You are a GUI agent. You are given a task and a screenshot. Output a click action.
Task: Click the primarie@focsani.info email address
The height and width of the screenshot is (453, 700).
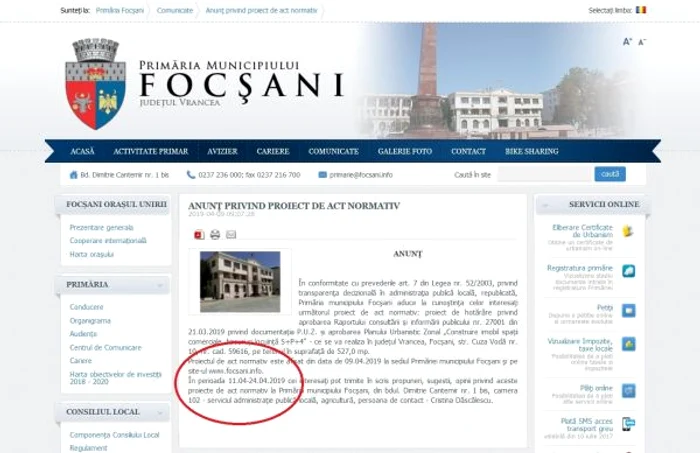[x=361, y=175]
